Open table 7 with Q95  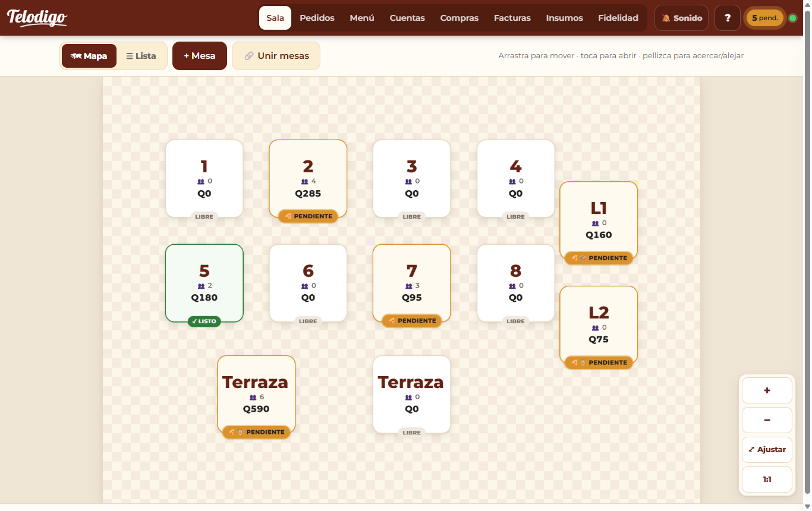click(412, 283)
